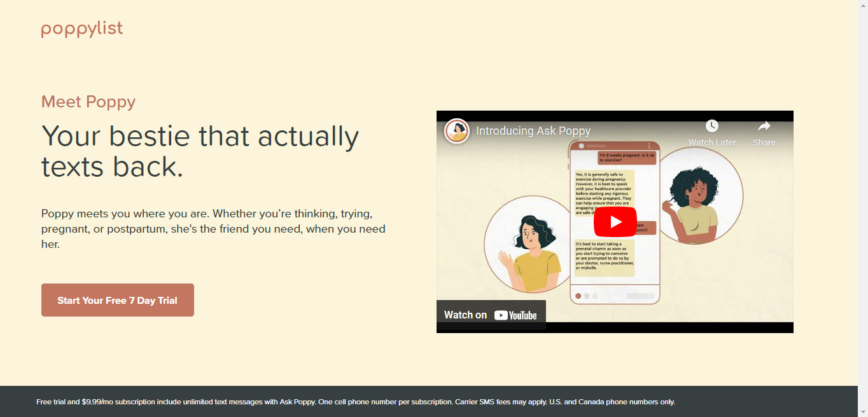This screenshot has height=417, width=868.
Task: Click the poppylist logo
Action: tap(82, 29)
